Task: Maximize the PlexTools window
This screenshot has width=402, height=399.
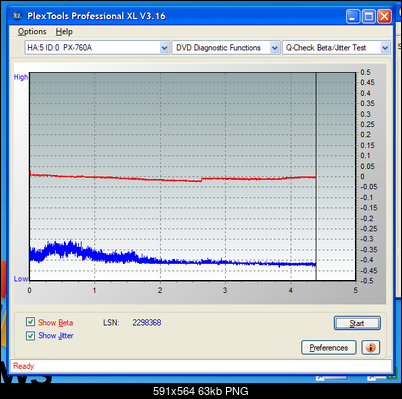Action: [369, 16]
